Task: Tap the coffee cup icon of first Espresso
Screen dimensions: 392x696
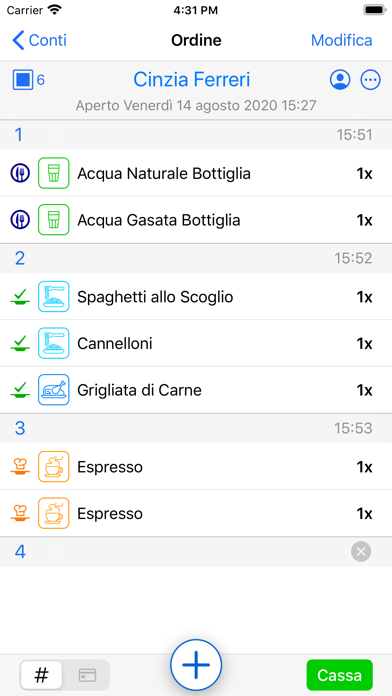Action: (54, 467)
